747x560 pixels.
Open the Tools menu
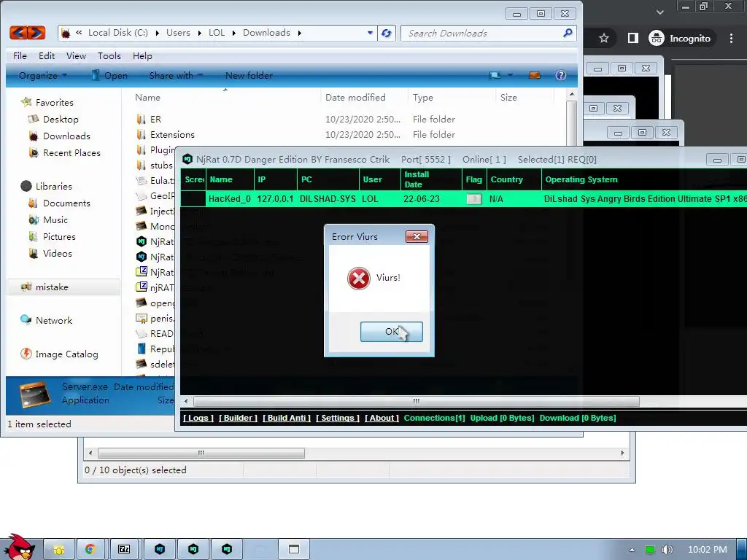109,55
